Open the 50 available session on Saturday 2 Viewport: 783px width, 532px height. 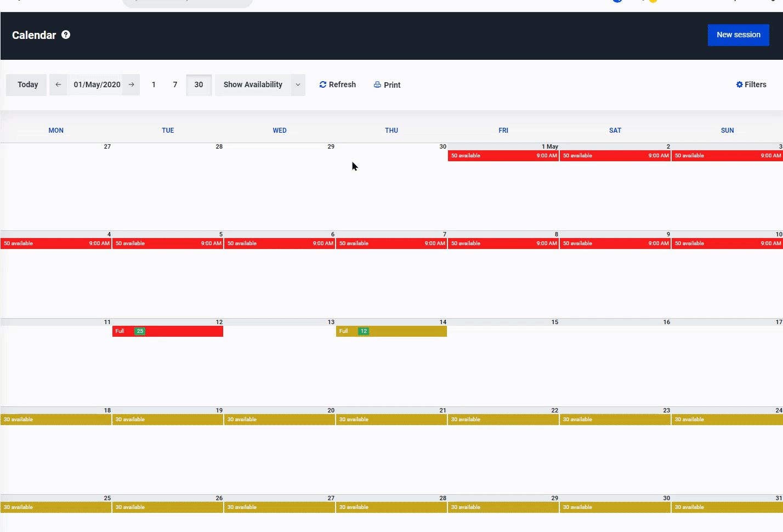pos(615,156)
